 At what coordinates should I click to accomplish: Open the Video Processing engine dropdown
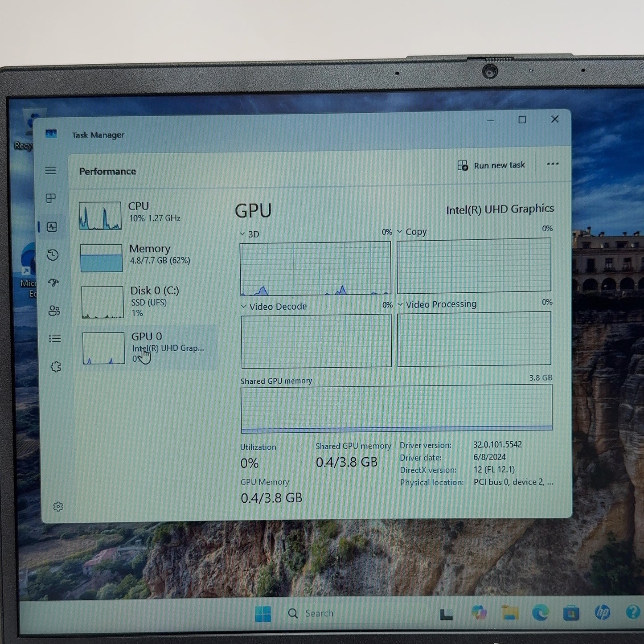point(400,304)
